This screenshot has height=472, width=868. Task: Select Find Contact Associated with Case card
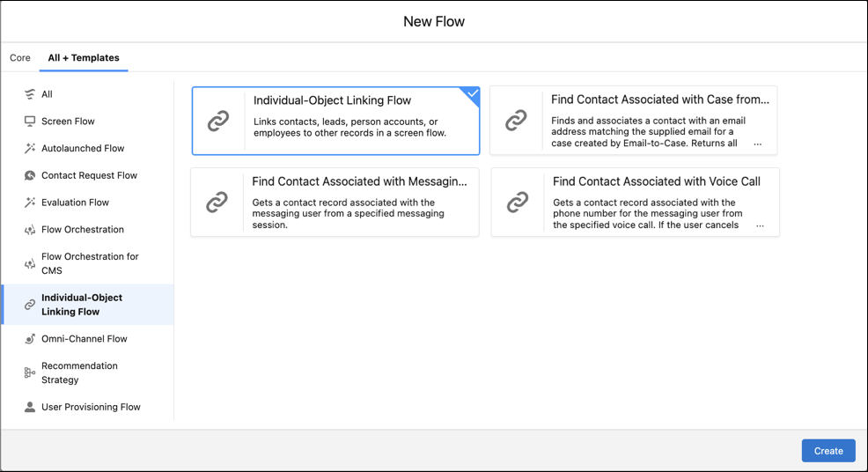pyautogui.click(x=633, y=121)
